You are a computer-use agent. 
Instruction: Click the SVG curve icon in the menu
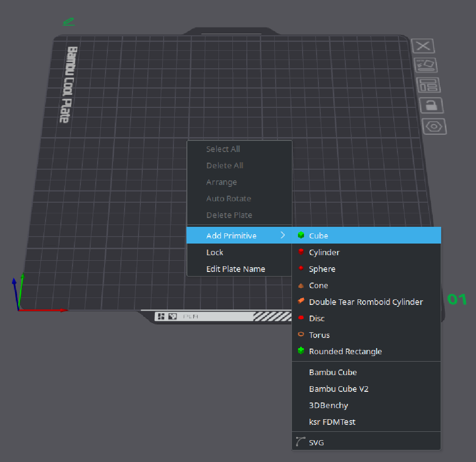point(300,441)
